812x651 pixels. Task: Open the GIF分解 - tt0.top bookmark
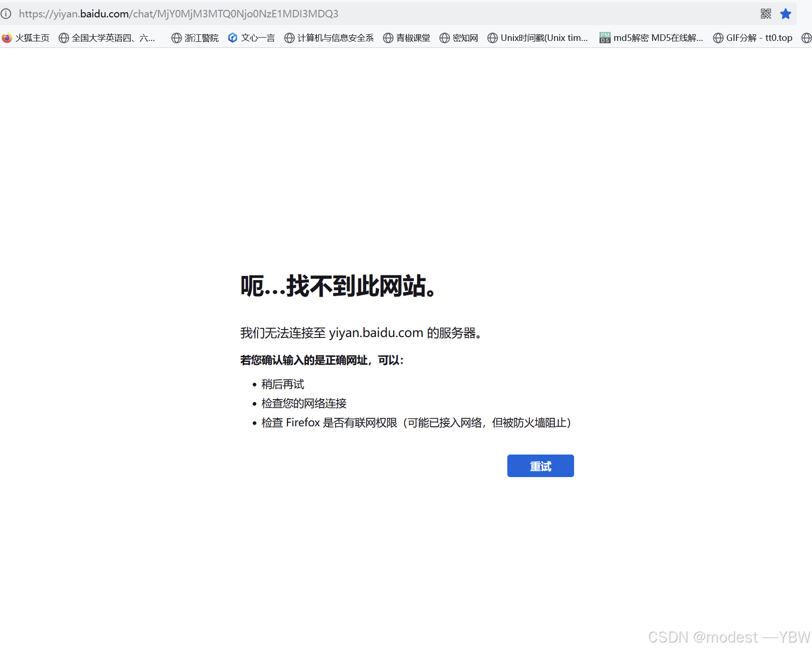click(x=753, y=38)
